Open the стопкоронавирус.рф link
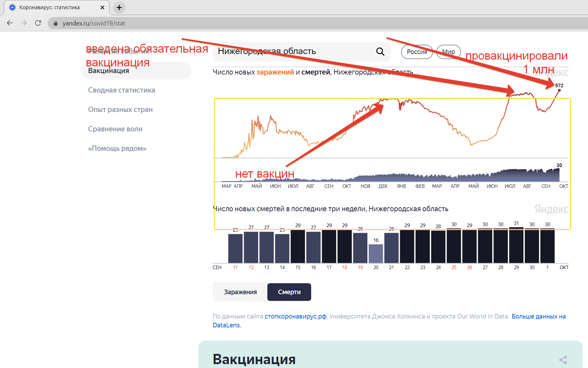The height and width of the screenshot is (368, 588). coord(296,316)
